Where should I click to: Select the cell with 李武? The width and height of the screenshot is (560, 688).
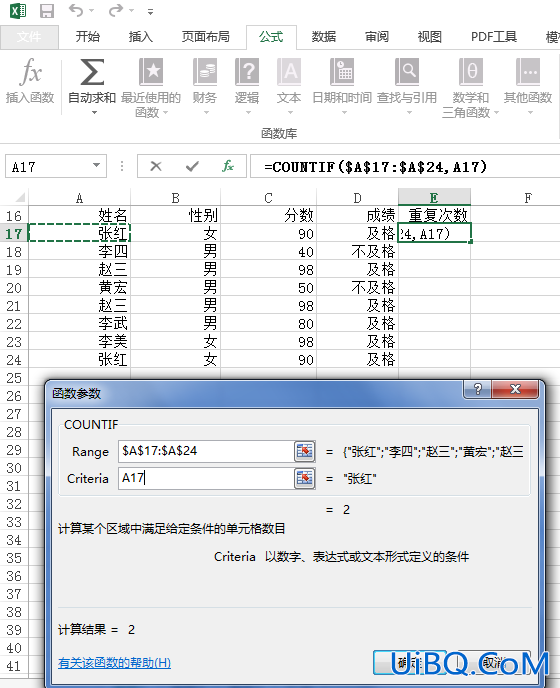[x=79, y=323]
